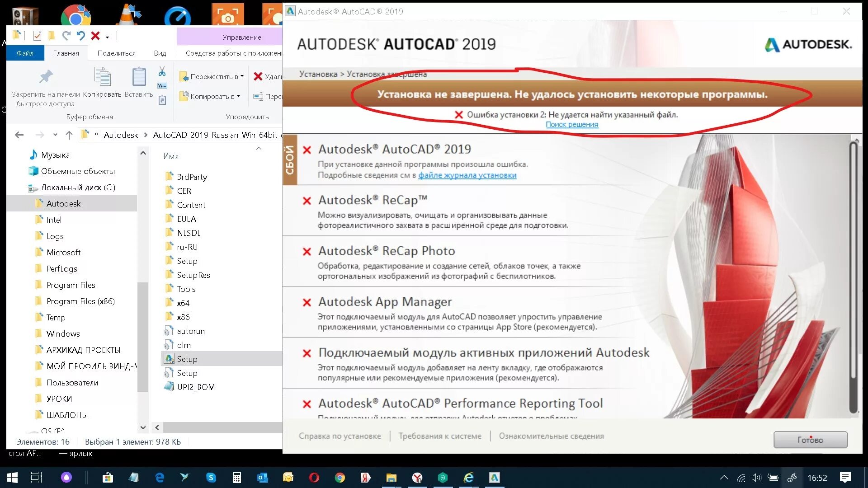Click the redo arrow in quick access toolbar

point(66,35)
